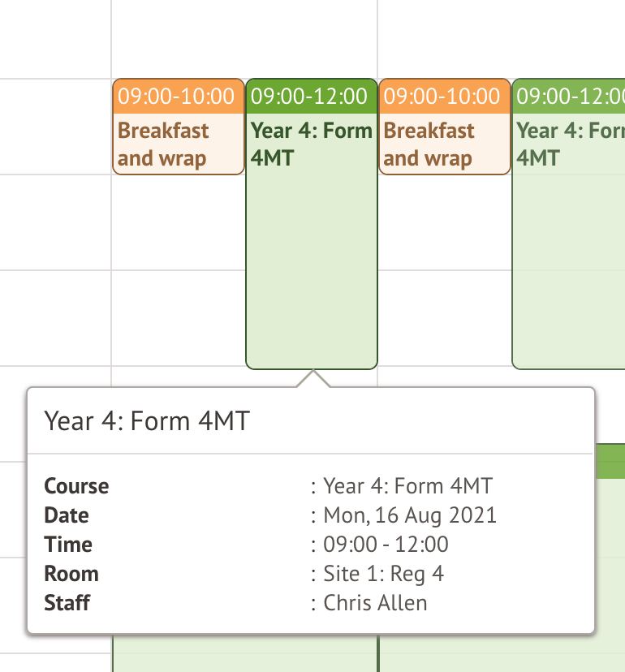Open the second Breakfast and wrap event
Viewport: 625px width, 672px height.
pos(444,144)
